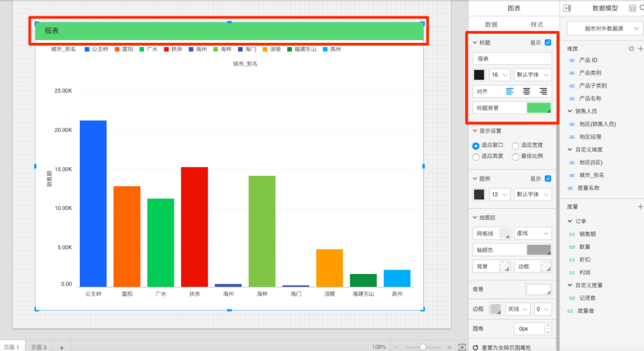Uncheck the 标题 显示 checkbox
Viewport: 644px width, 351px height.
pyautogui.click(x=548, y=43)
